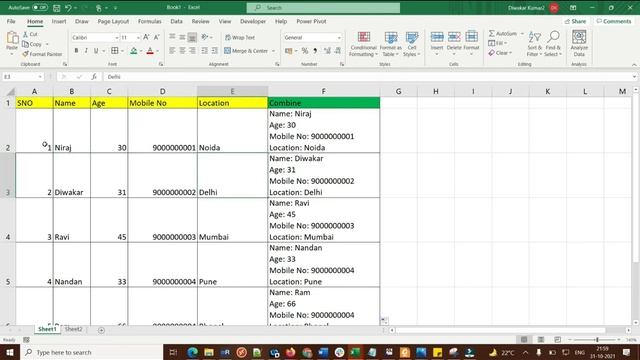
Task: Click the Paste clipboard icon
Action: [12, 39]
